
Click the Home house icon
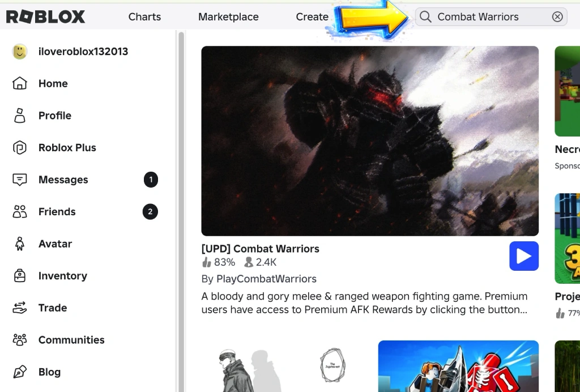point(20,83)
